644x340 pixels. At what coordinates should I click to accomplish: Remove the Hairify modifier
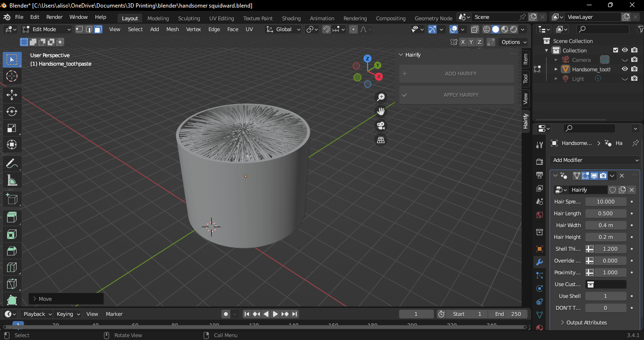[622, 176]
